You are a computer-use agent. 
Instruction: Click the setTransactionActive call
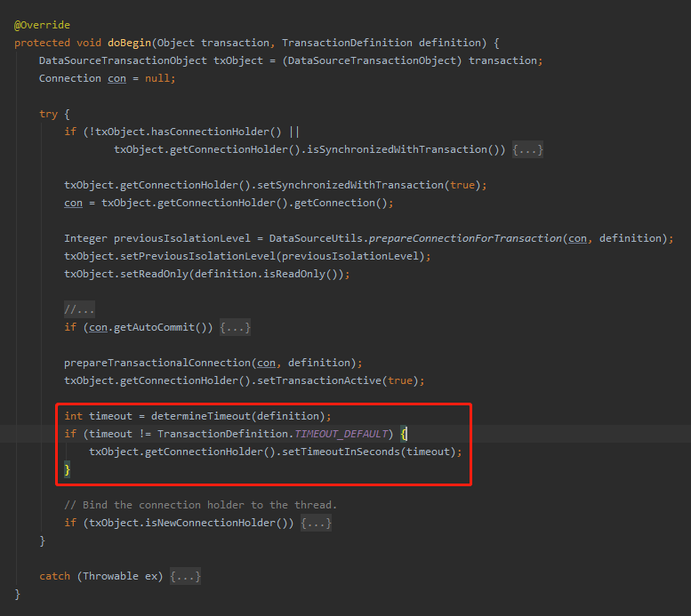pos(319,380)
